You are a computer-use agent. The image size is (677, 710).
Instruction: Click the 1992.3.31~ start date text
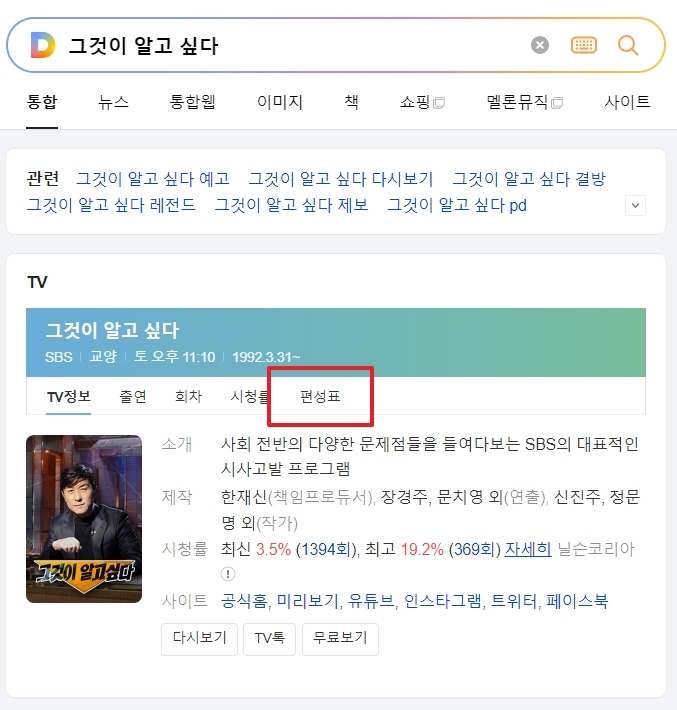click(266, 357)
